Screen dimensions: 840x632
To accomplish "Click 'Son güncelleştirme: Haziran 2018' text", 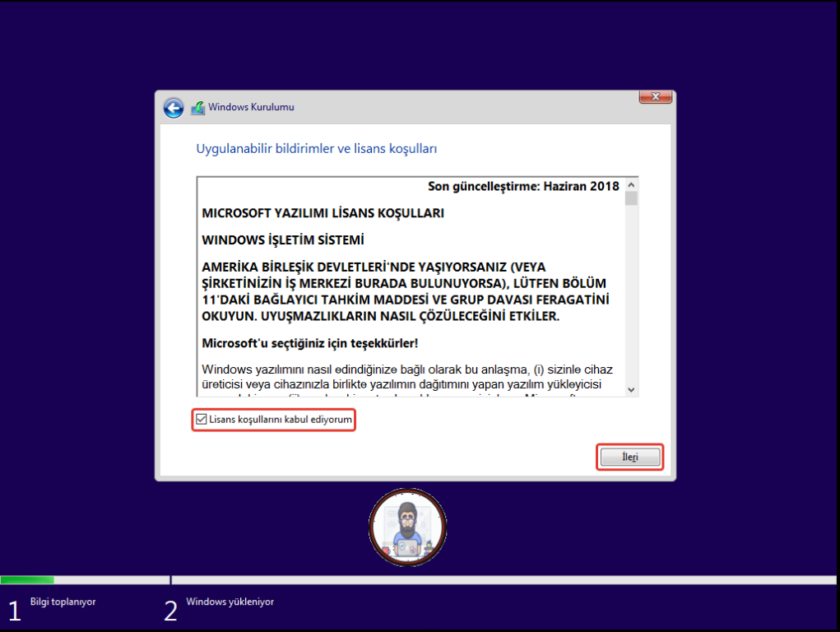I will pyautogui.click(x=523, y=186).
